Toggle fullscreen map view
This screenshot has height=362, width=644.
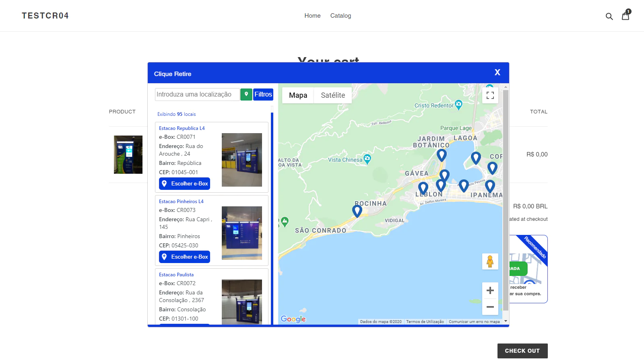point(490,95)
